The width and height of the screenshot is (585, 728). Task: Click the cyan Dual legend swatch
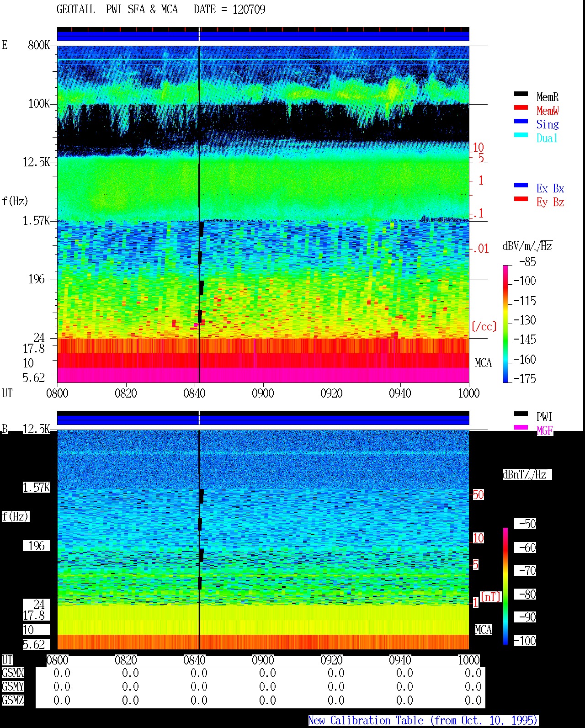pyautogui.click(x=521, y=135)
